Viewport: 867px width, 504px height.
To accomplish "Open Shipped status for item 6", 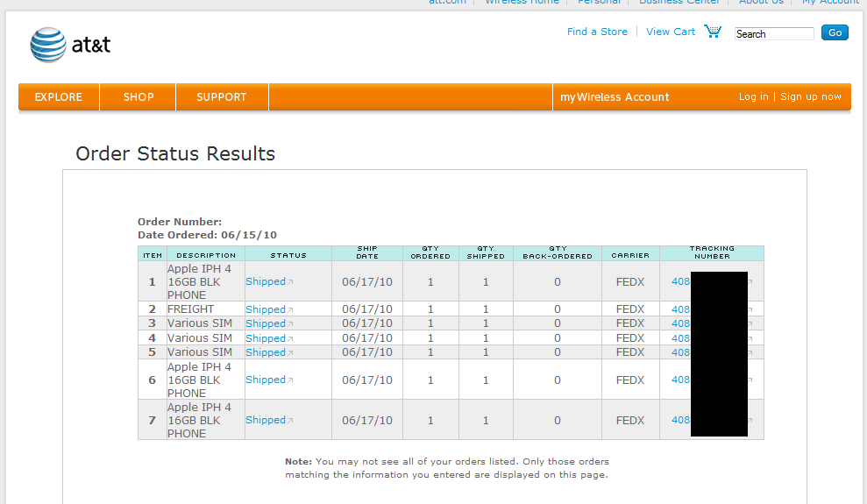I will tap(266, 380).
